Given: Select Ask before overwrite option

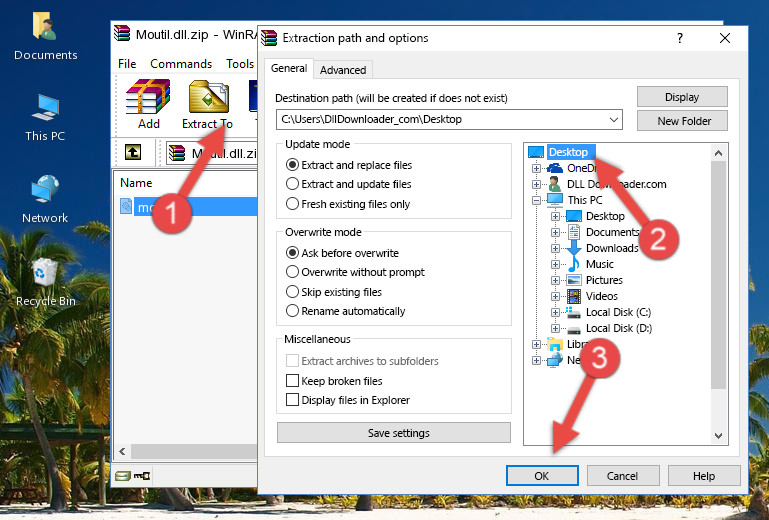Looking at the screenshot, I should pyautogui.click(x=292, y=253).
